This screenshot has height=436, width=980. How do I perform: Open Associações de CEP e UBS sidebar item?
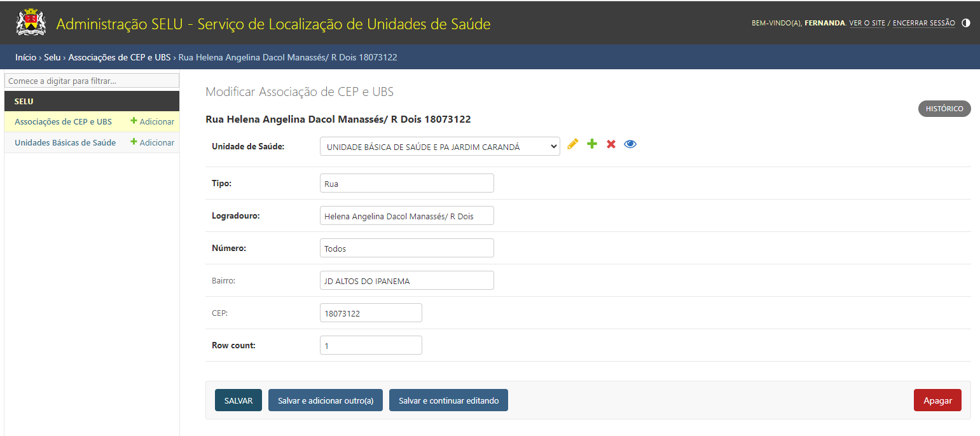coord(63,121)
